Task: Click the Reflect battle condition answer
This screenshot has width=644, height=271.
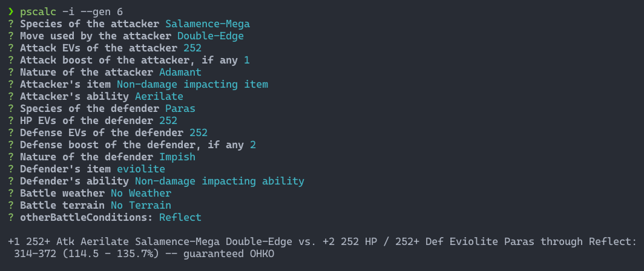Action: click(180, 217)
